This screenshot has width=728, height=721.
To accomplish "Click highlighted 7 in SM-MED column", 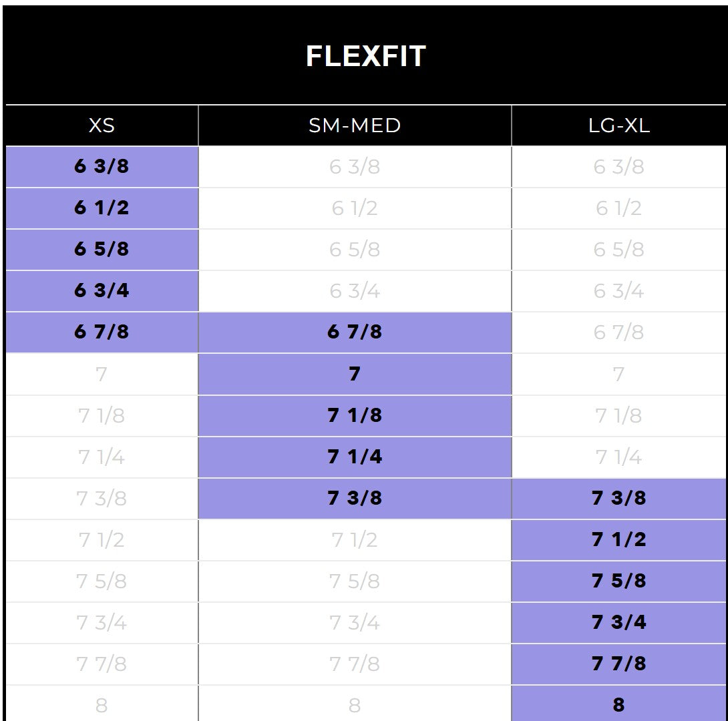I will pos(355,374).
